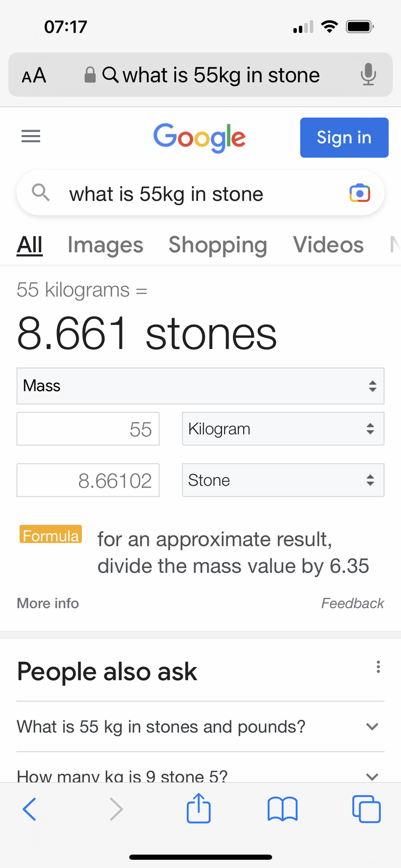Click the Sign in button
The height and width of the screenshot is (868, 401).
pos(344,138)
